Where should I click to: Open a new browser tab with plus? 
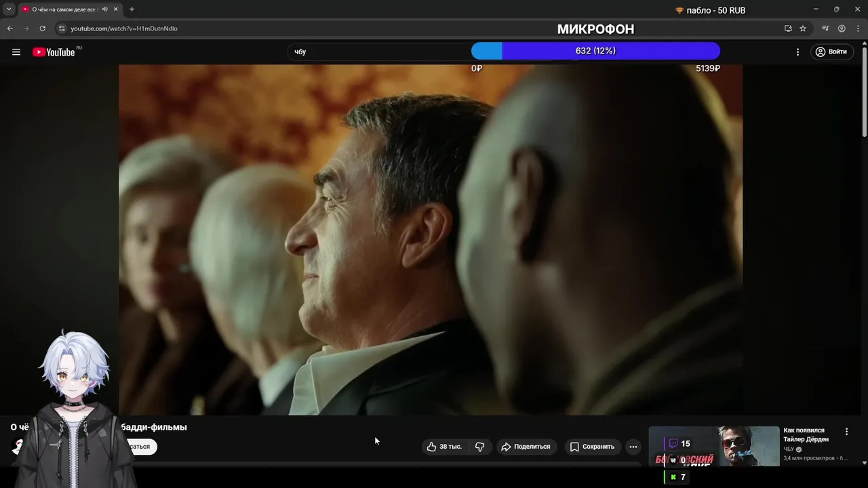tap(132, 9)
